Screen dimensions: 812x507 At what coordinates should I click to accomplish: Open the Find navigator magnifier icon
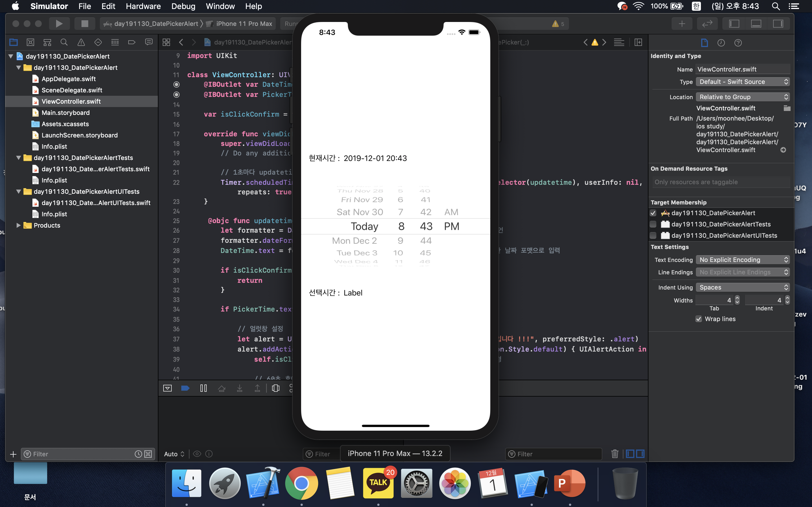pyautogui.click(x=64, y=42)
